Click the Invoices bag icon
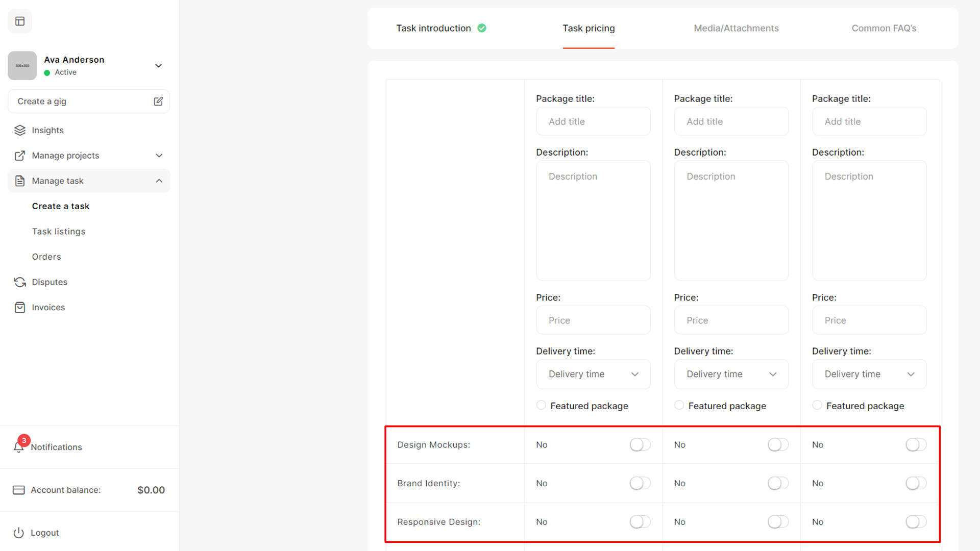The height and width of the screenshot is (551, 980). (x=20, y=307)
